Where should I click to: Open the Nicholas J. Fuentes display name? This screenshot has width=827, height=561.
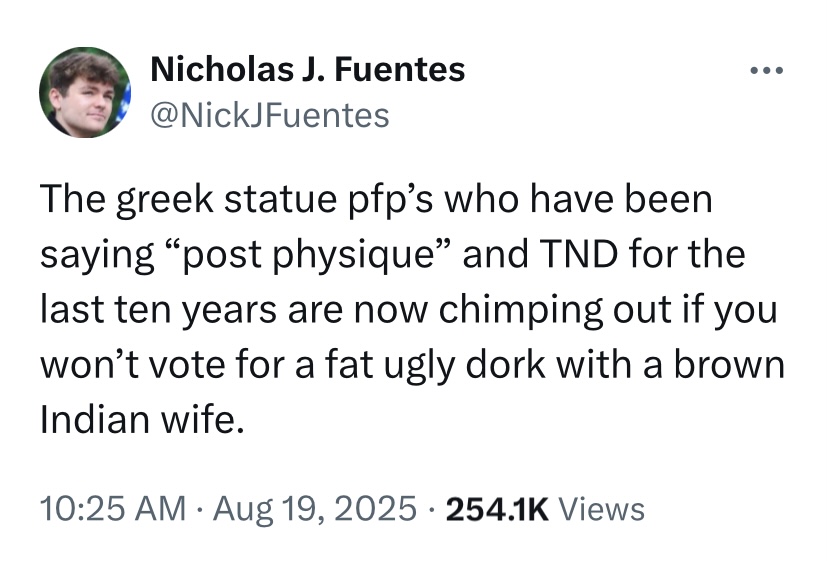coord(307,70)
